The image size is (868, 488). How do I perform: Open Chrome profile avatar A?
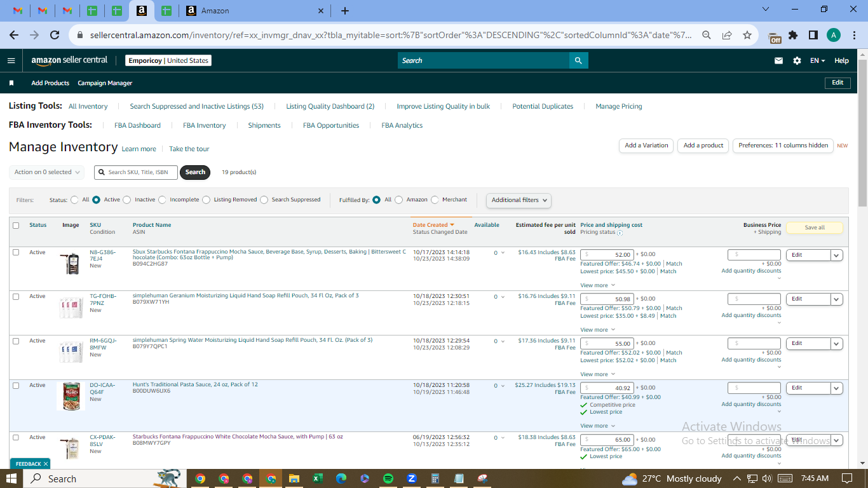tap(834, 36)
